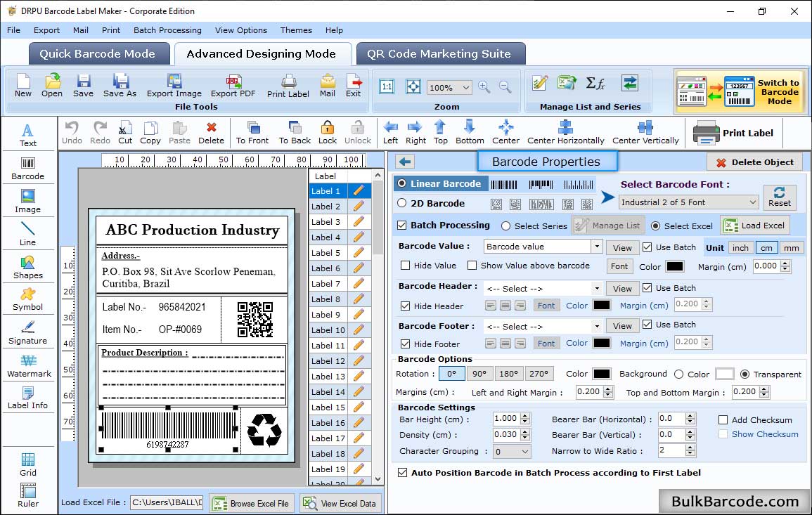Align object to Center
This screenshot has height=515, width=812.
505,133
